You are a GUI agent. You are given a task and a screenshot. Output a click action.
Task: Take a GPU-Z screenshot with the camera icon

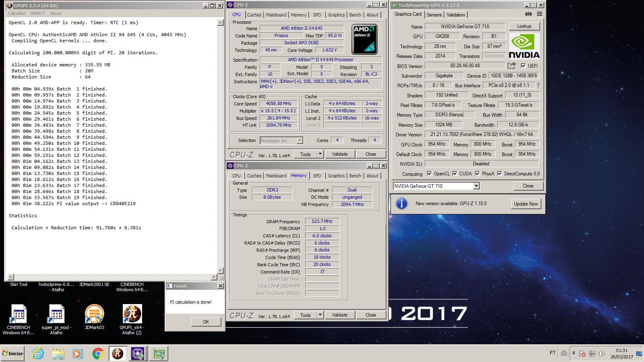(528, 14)
